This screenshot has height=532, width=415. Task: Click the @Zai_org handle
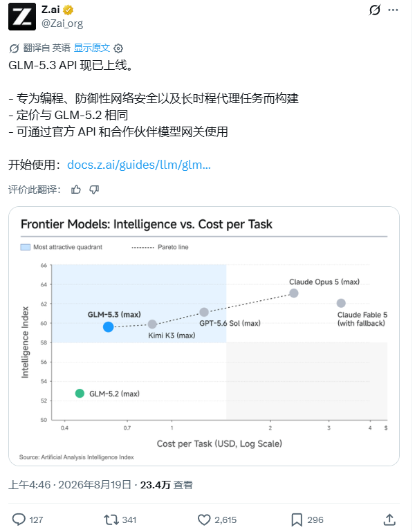click(62, 24)
